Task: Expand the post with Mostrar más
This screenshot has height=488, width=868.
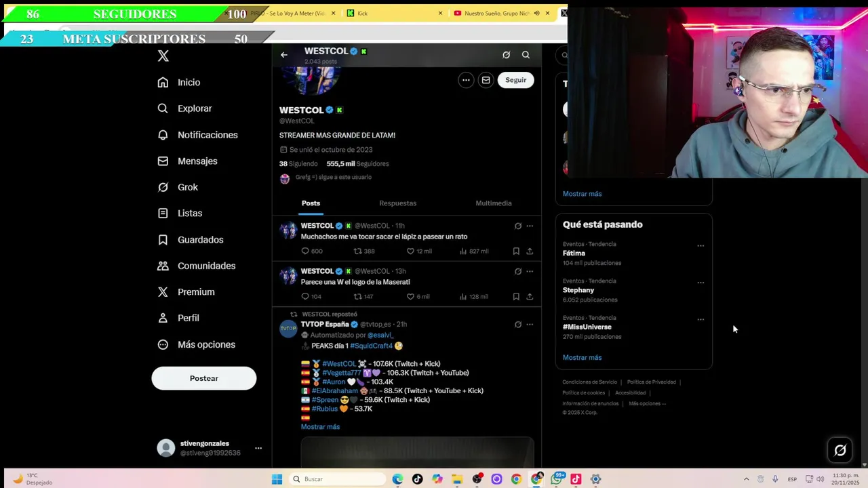Action: (320, 427)
